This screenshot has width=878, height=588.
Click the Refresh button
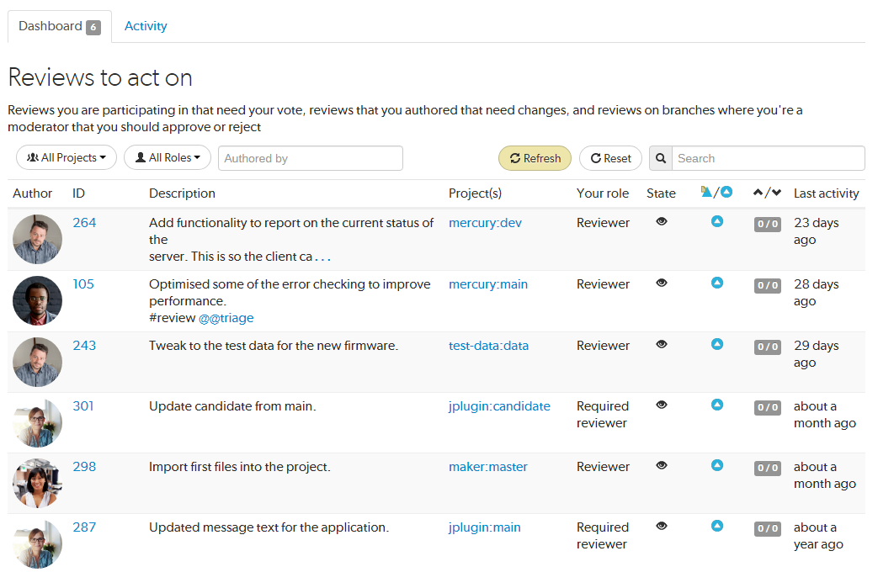coord(535,158)
